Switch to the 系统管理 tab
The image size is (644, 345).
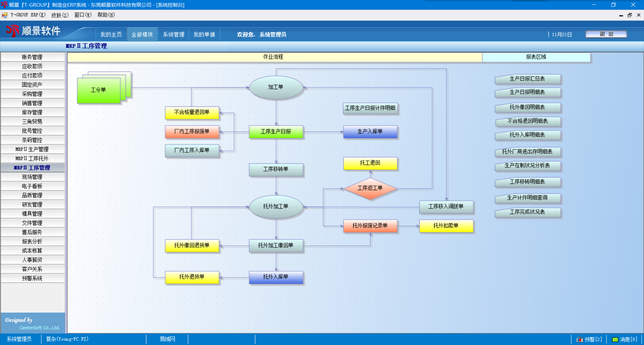tap(173, 34)
